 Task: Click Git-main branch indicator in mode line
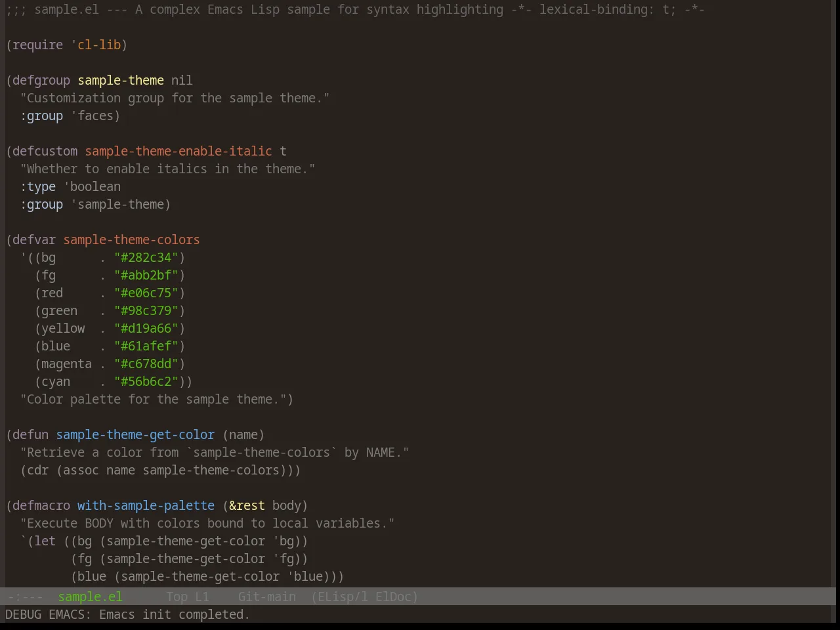pos(266,597)
